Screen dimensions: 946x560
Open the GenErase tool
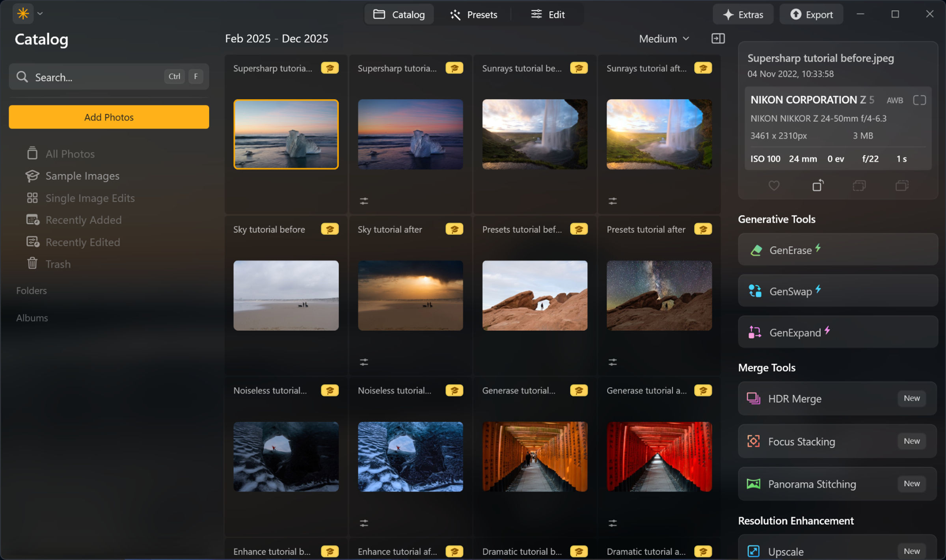[837, 250]
